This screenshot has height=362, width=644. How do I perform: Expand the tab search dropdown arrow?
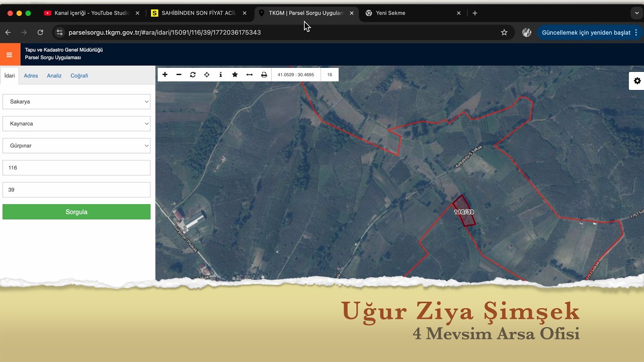click(636, 13)
